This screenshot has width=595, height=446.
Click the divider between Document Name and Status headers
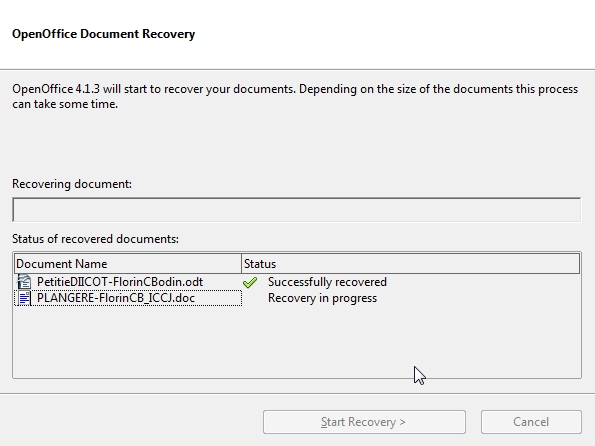pyautogui.click(x=241, y=264)
